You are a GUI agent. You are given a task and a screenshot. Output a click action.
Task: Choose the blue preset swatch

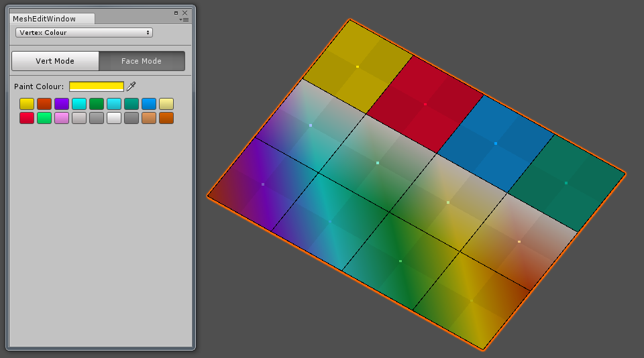(149, 104)
